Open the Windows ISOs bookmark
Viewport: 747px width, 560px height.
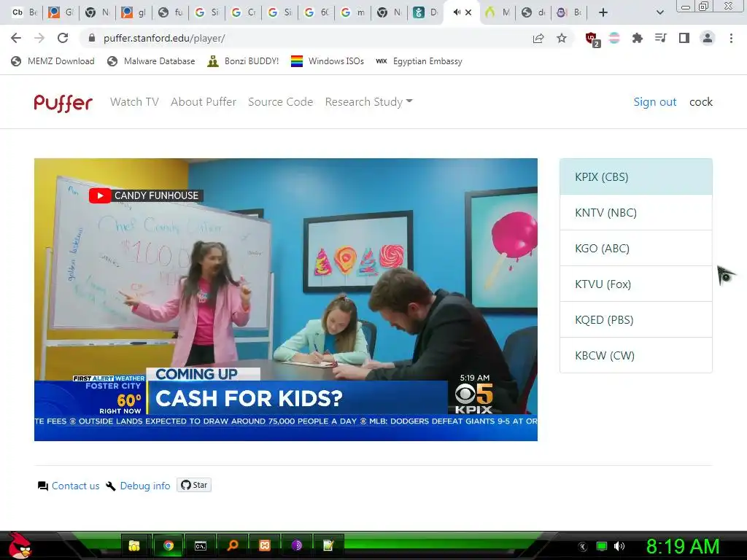[328, 61]
